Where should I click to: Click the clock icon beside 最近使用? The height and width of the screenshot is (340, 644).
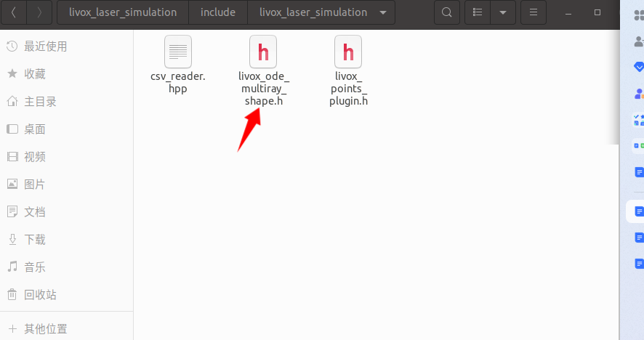[x=12, y=46]
